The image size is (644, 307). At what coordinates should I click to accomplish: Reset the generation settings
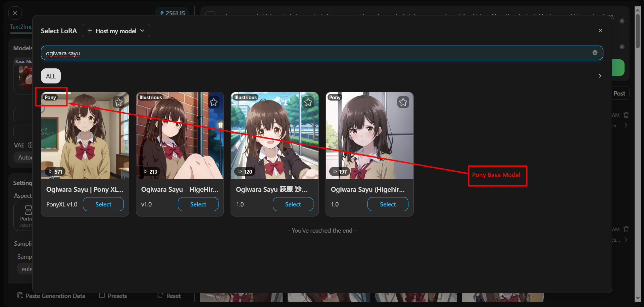169,296
